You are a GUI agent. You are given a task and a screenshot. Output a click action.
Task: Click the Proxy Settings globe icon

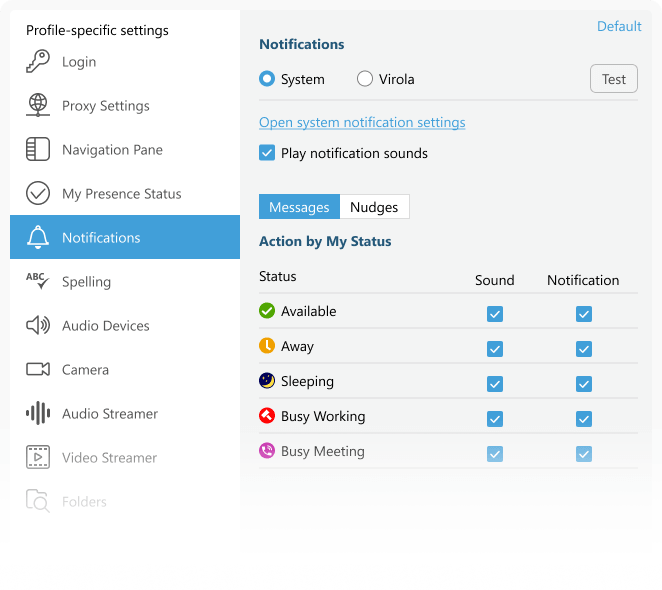[x=38, y=105]
